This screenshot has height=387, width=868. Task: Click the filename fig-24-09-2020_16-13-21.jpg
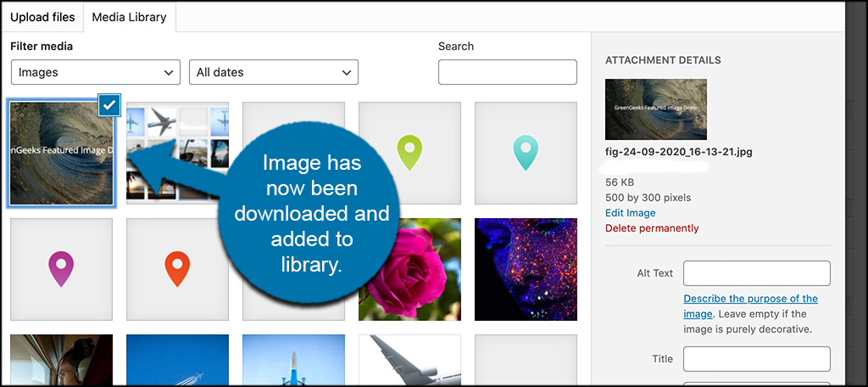pos(679,152)
